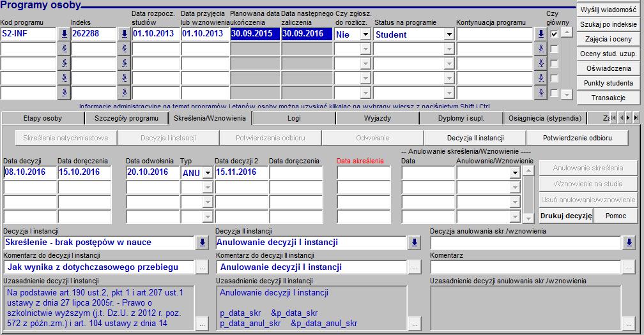Select the Skreślenia/Wznowienia tab
Viewport: 644px width, 335px height.
tap(210, 118)
